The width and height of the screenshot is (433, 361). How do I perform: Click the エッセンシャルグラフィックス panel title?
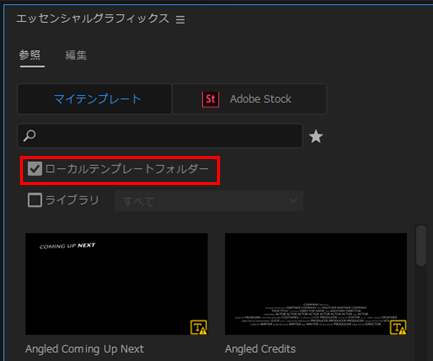(93, 19)
